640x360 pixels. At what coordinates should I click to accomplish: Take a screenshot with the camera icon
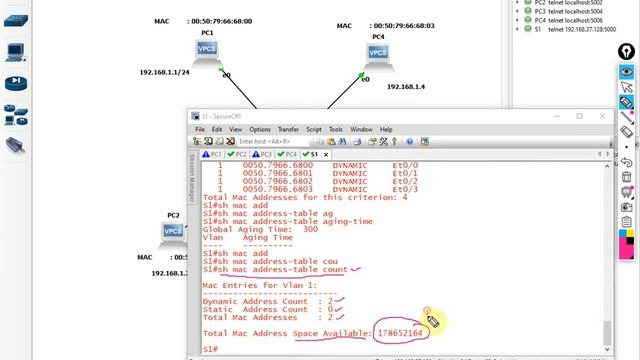627,207
